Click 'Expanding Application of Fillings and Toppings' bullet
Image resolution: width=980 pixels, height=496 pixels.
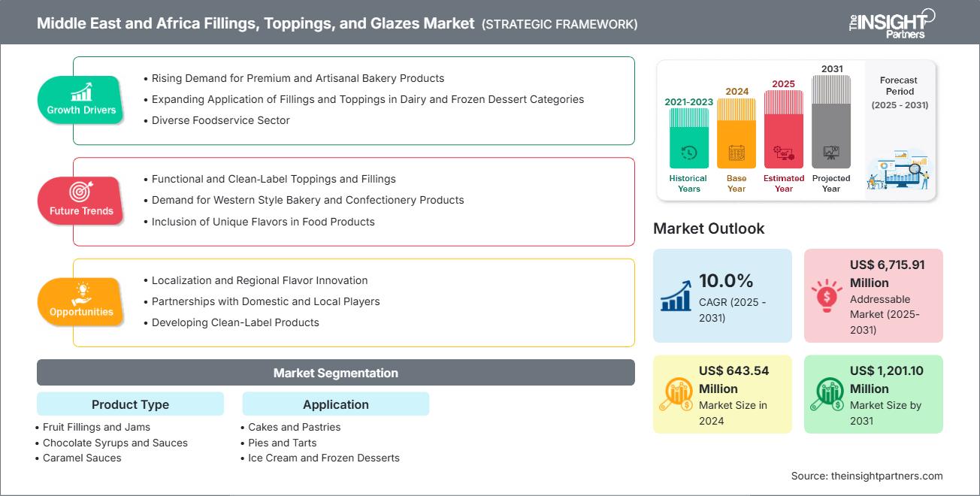point(367,99)
